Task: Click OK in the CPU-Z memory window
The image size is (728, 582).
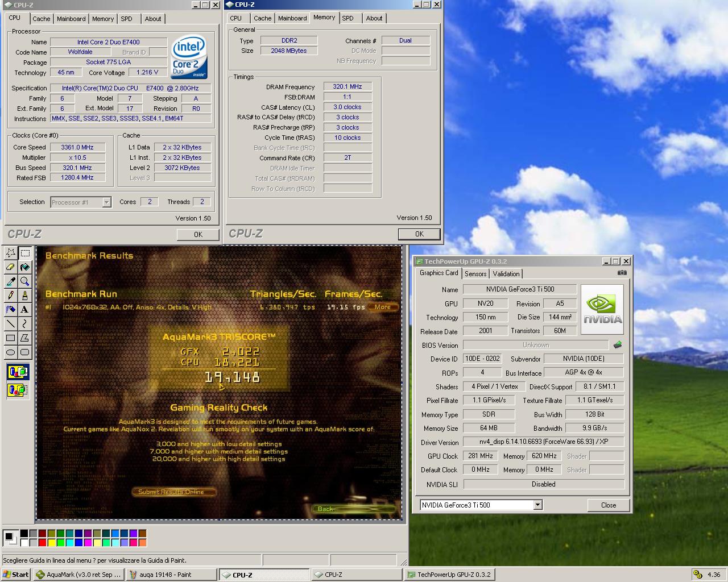Action: pos(419,234)
